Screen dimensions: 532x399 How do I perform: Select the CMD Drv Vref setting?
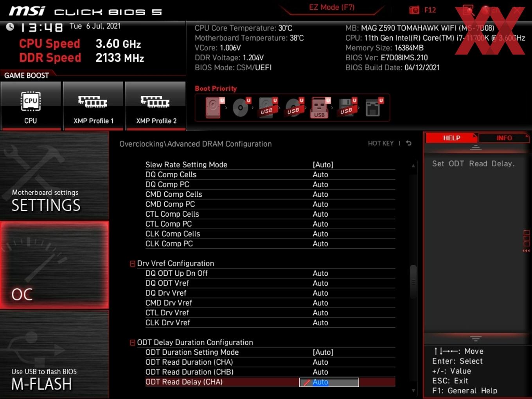pos(270,303)
